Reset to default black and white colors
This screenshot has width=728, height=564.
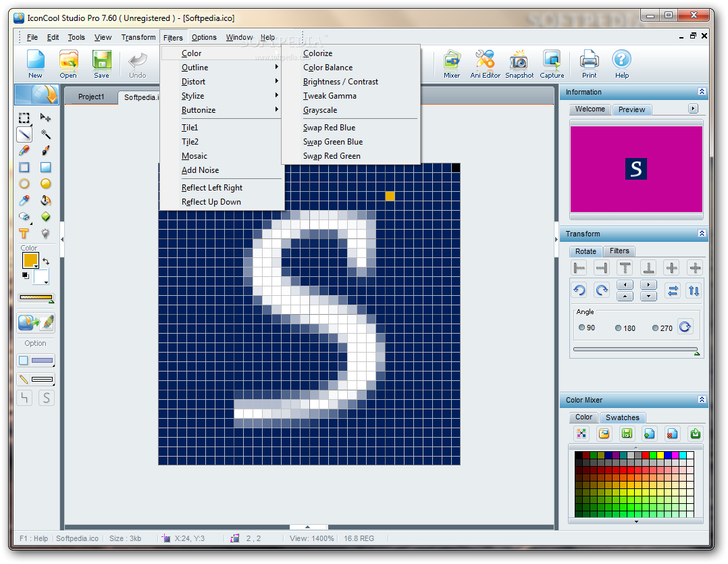(26, 276)
